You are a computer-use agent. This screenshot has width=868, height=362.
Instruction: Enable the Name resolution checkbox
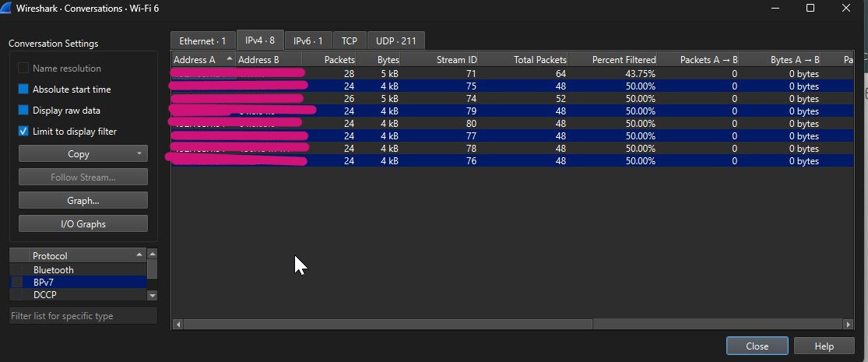click(x=23, y=68)
